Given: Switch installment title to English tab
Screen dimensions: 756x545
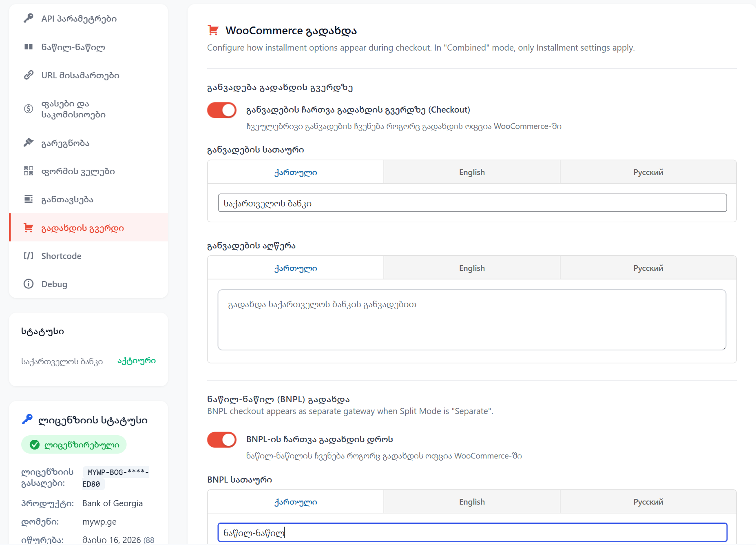Looking at the screenshot, I should coord(472,172).
